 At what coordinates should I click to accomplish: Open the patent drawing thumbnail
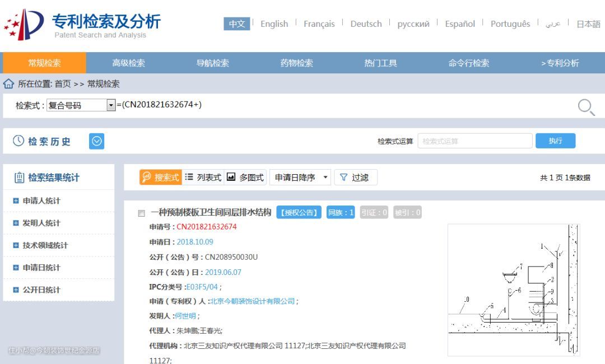(513, 290)
